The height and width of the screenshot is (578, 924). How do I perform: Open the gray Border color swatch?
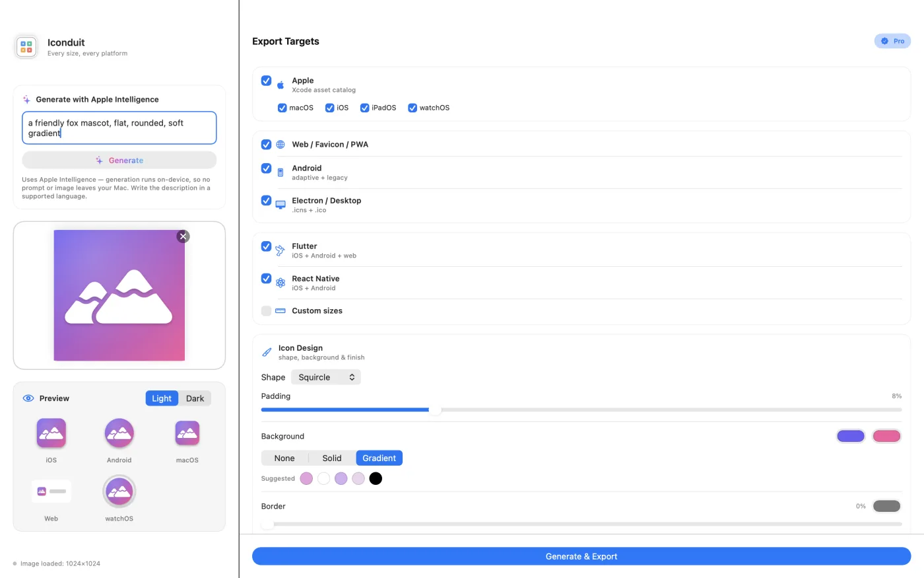point(886,506)
